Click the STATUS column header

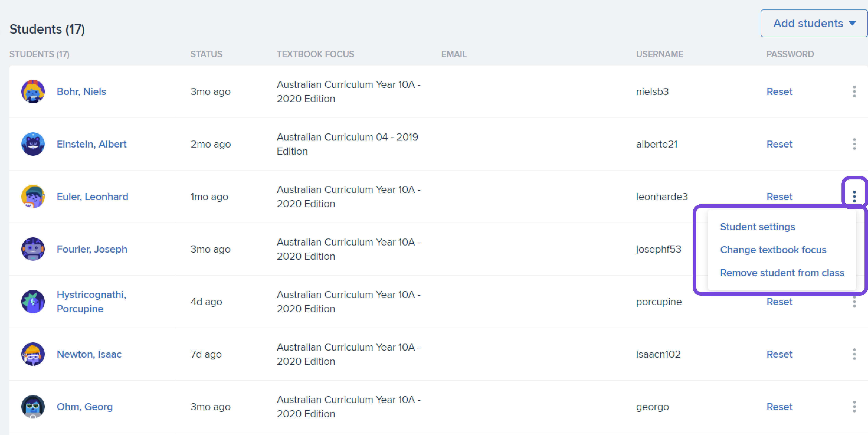(x=206, y=54)
